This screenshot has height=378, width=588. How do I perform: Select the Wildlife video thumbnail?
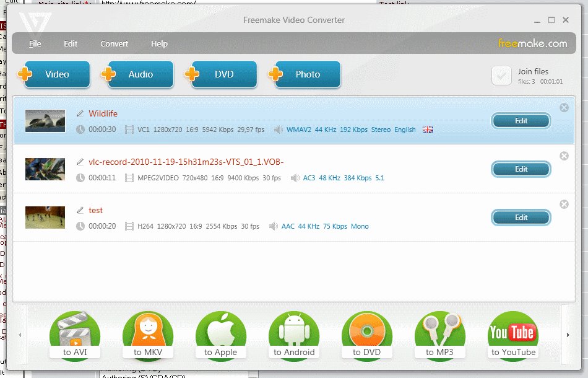(x=45, y=121)
